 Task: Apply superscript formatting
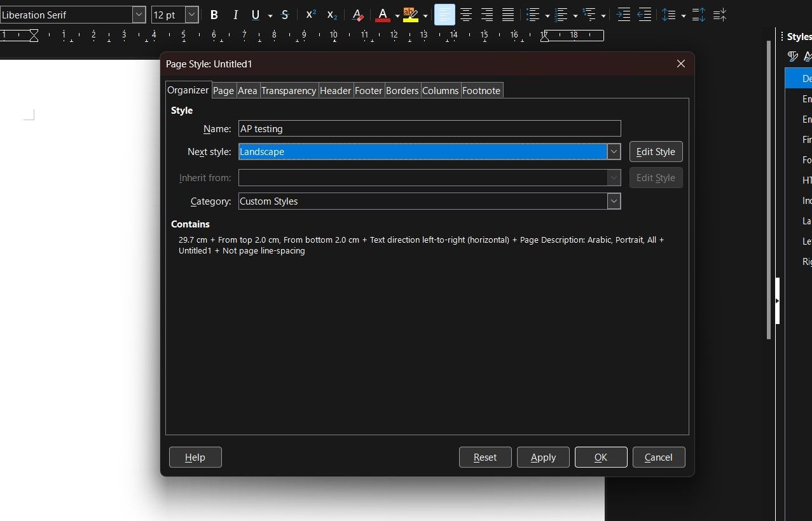[310, 15]
